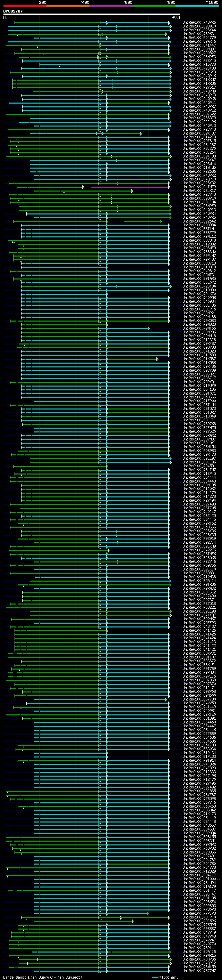Select the UniRef100_B9S155 label
222x980 pixels.
point(199,837)
